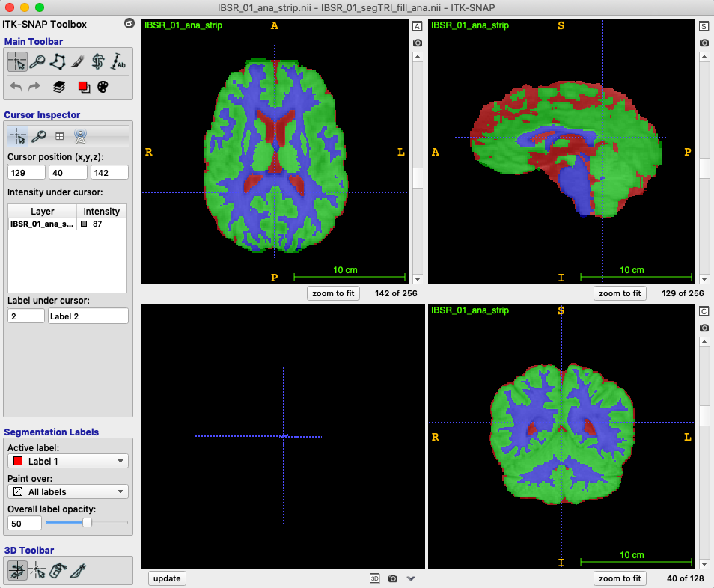Open the Layer Inspector stack icon
The image size is (714, 588).
coord(58,87)
